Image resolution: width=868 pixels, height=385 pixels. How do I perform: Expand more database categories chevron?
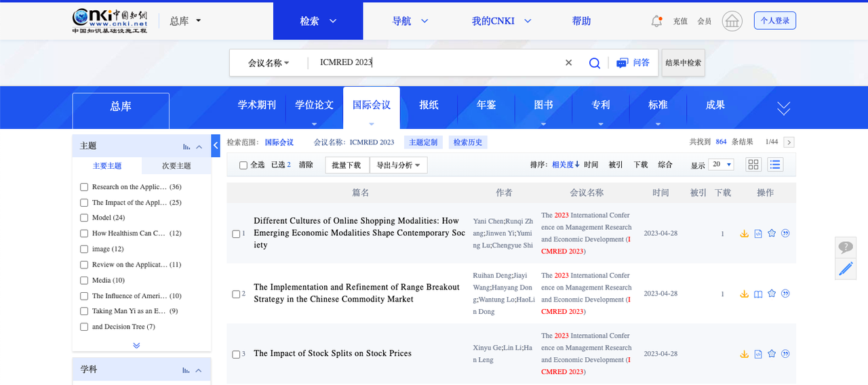783,108
